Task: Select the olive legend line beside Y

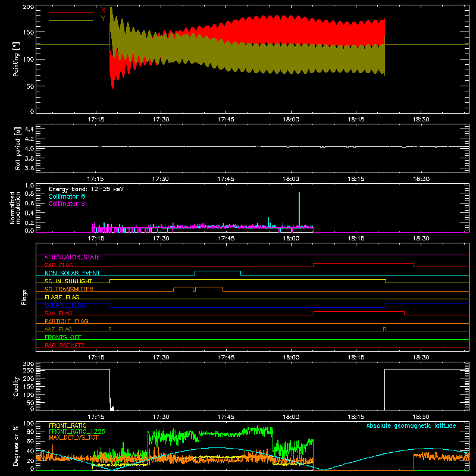Action: click(x=71, y=20)
